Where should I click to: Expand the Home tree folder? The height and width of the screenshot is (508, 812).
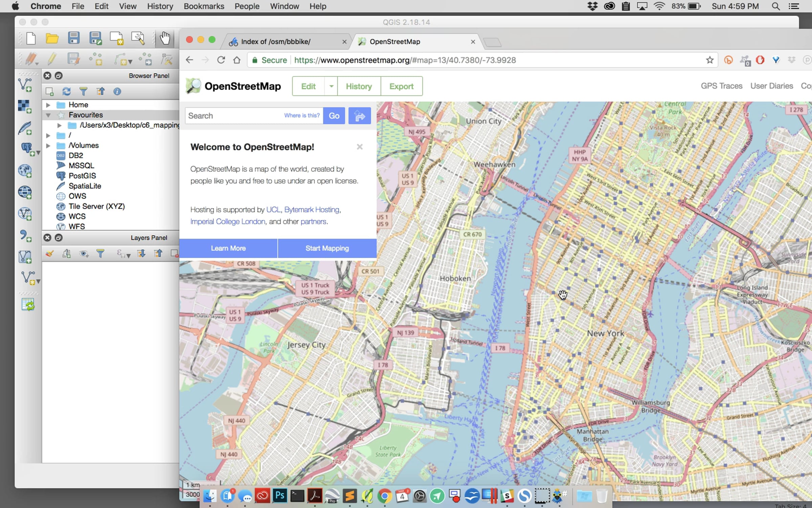click(48, 105)
